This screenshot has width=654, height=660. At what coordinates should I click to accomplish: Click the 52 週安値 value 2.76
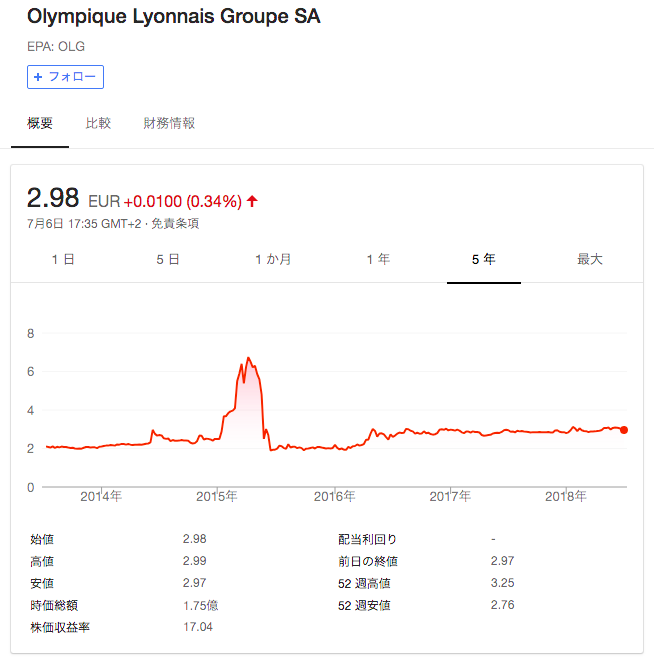click(502, 605)
